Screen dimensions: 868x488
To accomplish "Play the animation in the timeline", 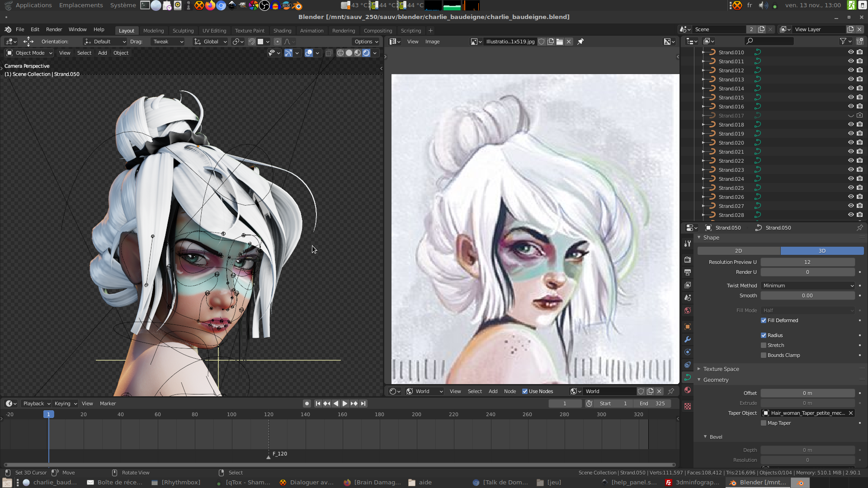I will click(x=345, y=404).
